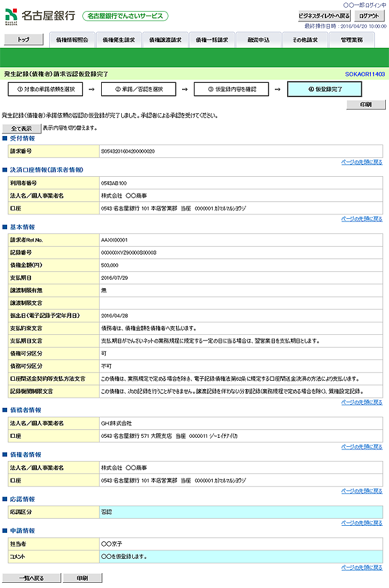Image resolution: width=389 pixels, height=588 pixels.
Task: Click the ログアウト button
Action: tap(369, 16)
